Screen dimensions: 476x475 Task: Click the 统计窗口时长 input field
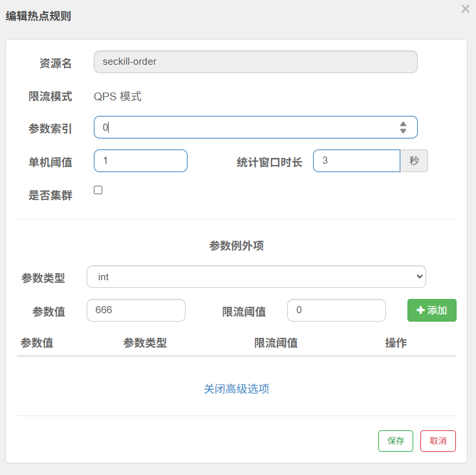[357, 160]
